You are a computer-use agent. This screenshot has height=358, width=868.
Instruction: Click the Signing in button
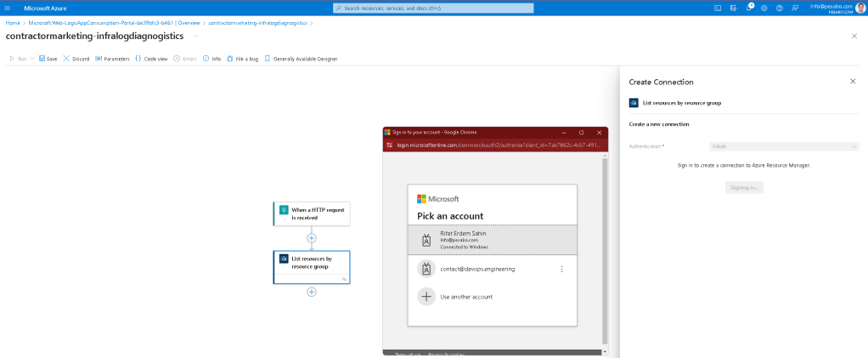(744, 188)
